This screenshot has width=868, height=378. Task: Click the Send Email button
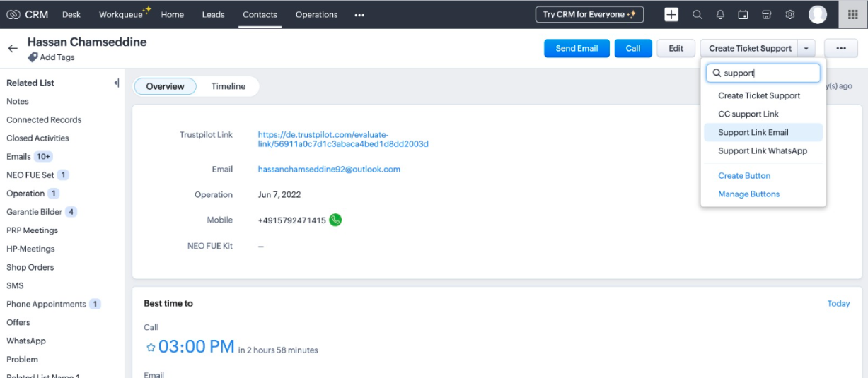(x=577, y=48)
